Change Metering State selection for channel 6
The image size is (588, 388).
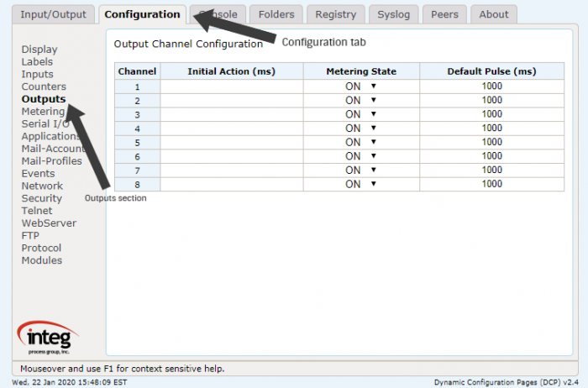(360, 156)
